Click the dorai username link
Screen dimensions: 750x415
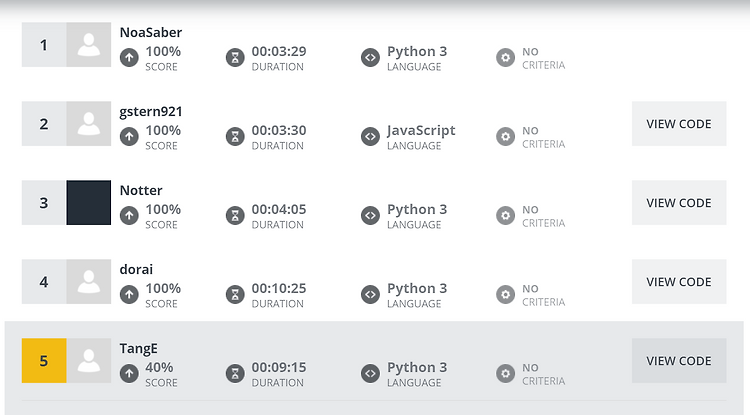136,270
